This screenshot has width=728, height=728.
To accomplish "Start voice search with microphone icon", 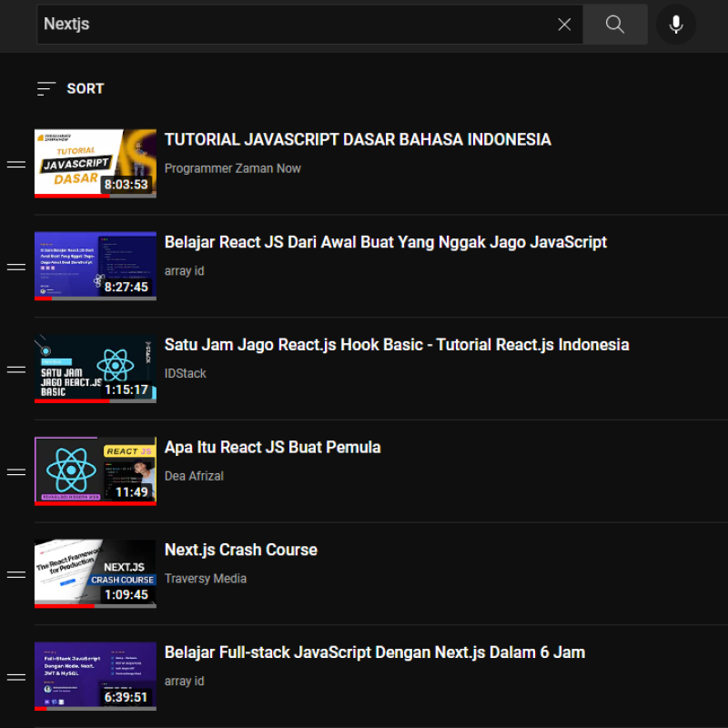I will pos(675,25).
